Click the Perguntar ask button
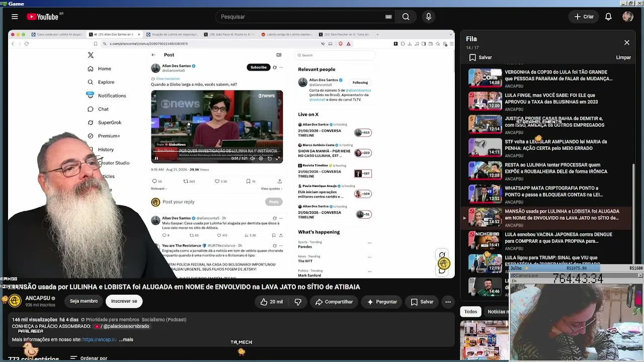 pos(382,302)
